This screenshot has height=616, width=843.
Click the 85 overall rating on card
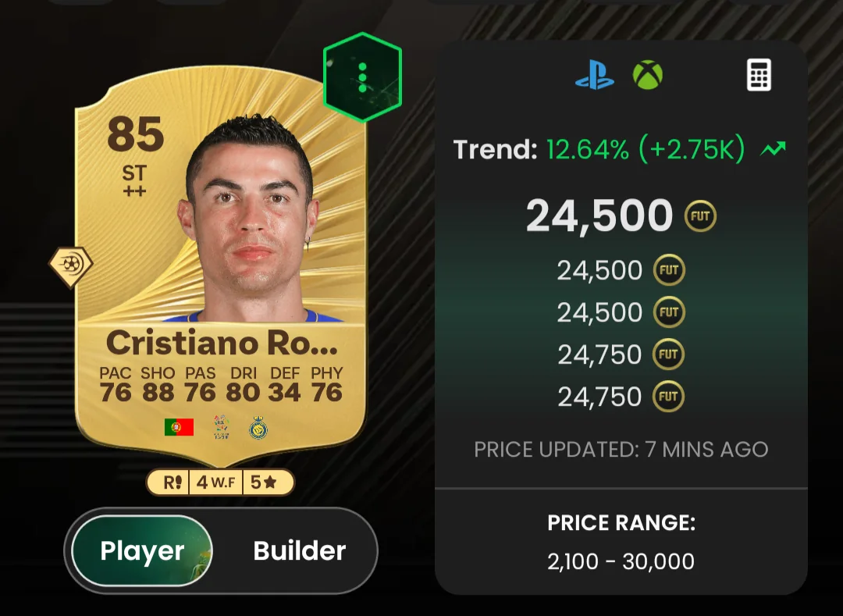tap(135, 134)
